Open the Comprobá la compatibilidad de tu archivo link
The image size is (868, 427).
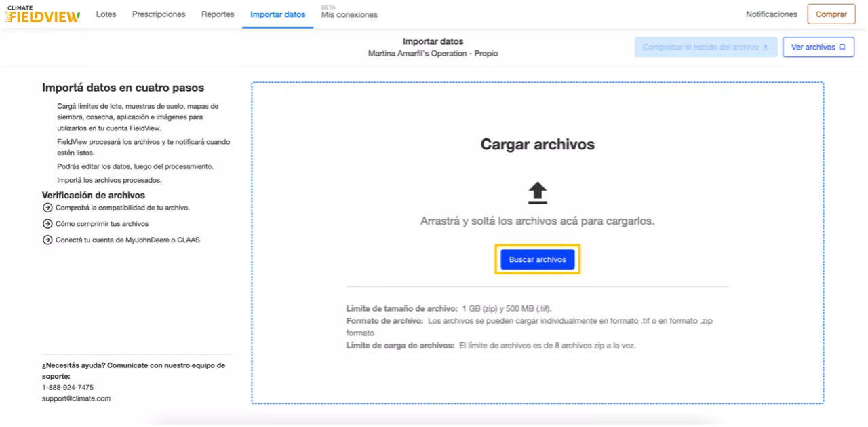click(123, 208)
